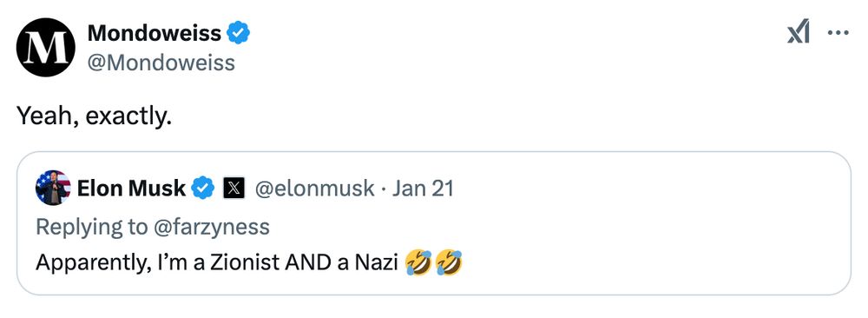
Task: Click the black X affiliation badge
Action: coord(233,189)
